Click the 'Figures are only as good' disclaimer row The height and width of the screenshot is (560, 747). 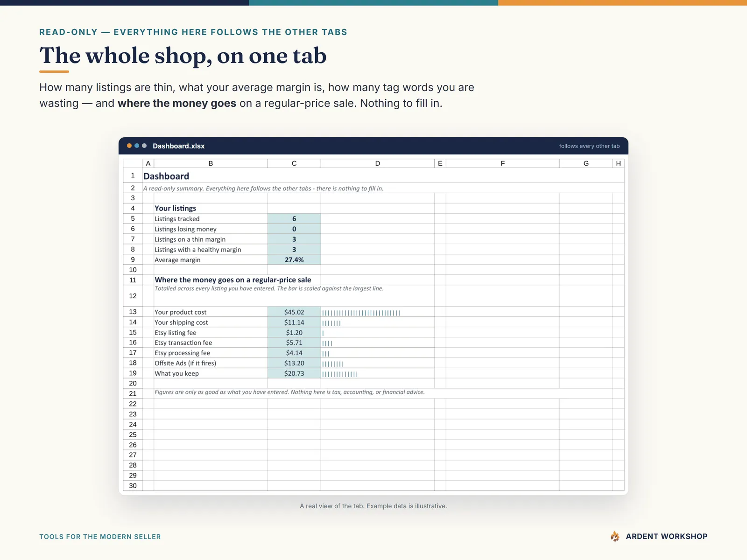[x=289, y=392]
